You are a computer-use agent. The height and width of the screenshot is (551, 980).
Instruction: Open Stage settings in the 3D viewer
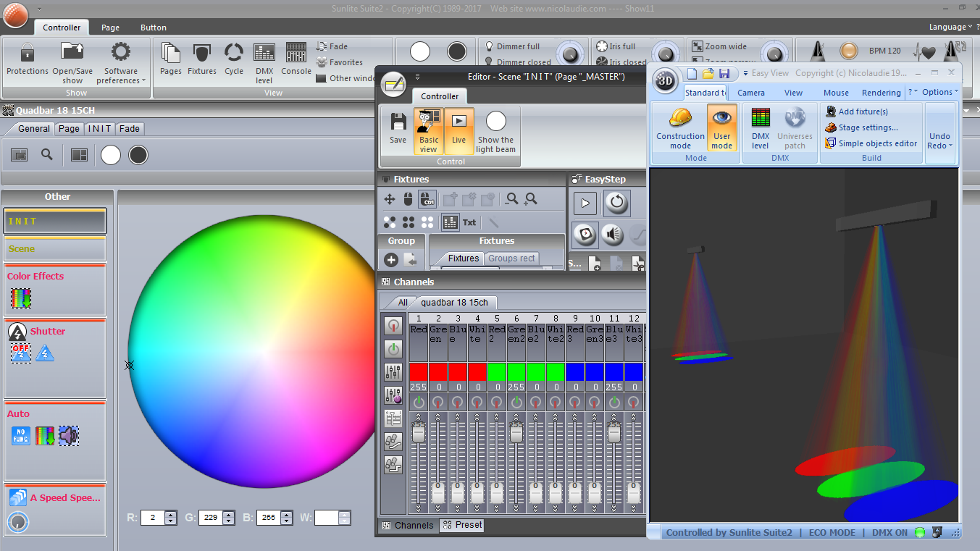point(861,127)
